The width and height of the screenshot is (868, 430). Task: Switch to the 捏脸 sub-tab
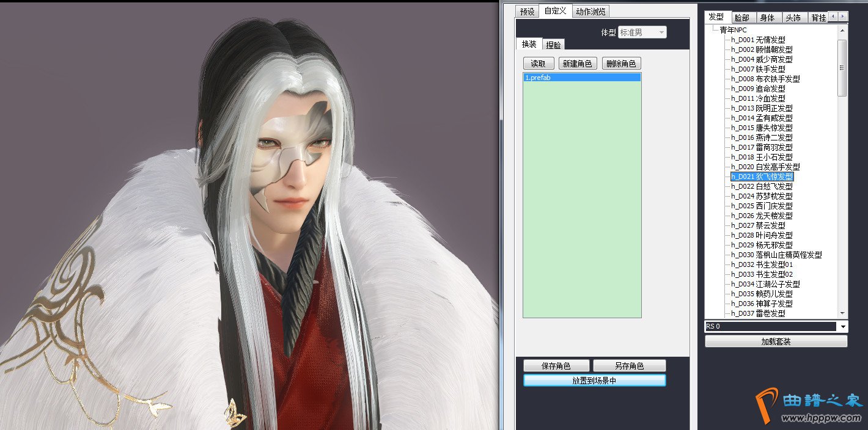[x=554, y=45]
